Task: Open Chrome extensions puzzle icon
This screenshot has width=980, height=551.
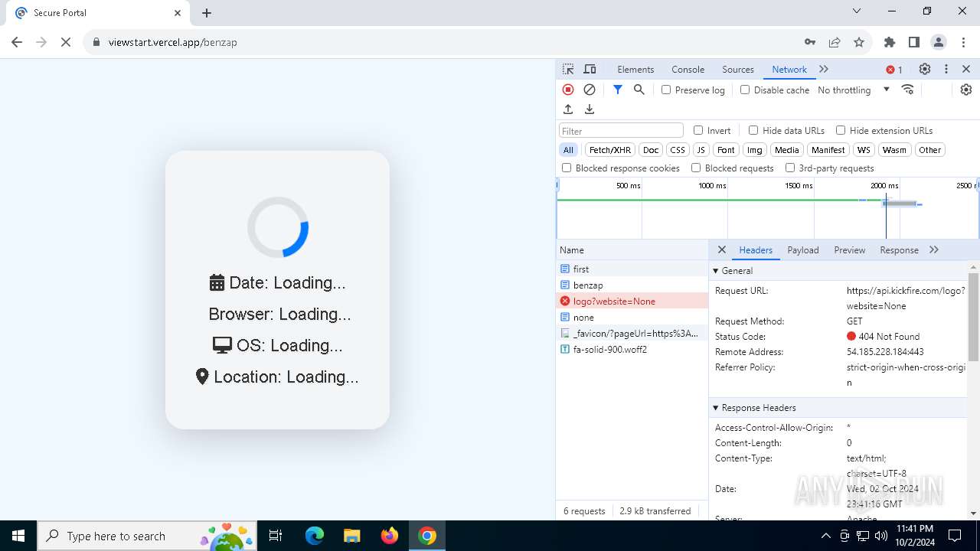Action: coord(890,42)
